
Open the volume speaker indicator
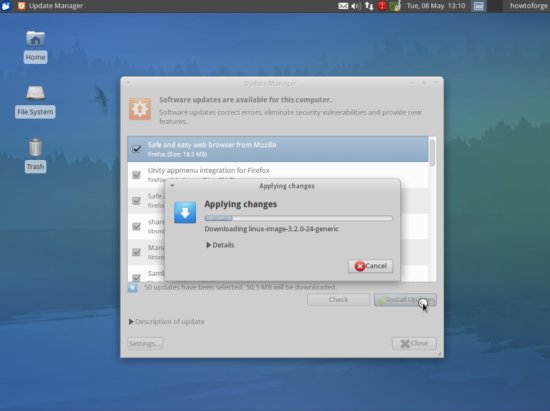coord(356,6)
